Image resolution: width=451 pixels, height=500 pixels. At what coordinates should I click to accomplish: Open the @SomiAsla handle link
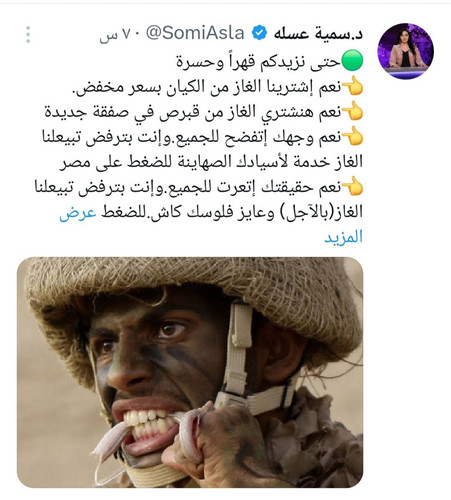click(195, 33)
